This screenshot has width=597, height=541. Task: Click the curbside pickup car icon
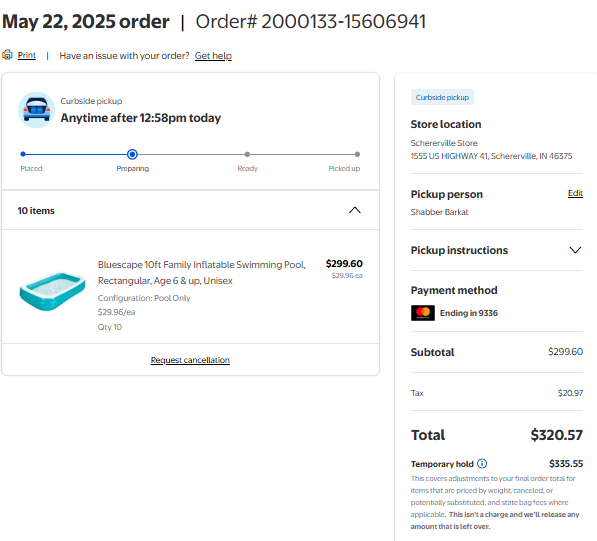(x=37, y=110)
